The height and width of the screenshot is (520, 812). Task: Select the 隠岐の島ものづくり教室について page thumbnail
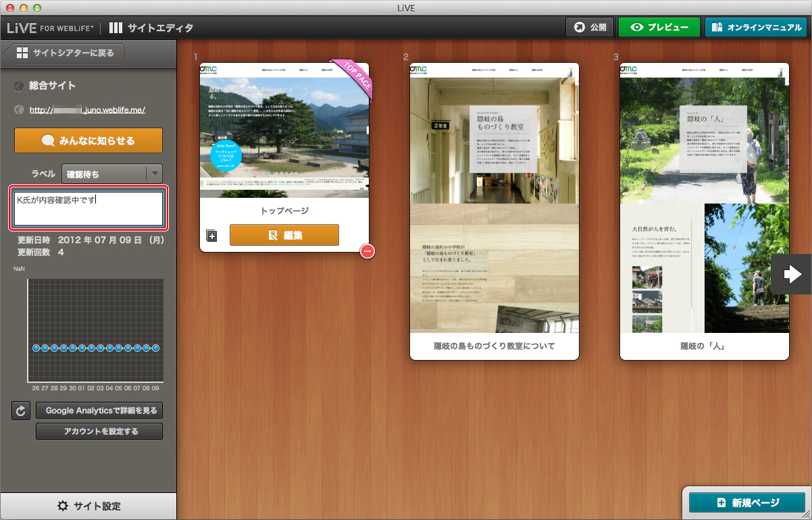494,198
